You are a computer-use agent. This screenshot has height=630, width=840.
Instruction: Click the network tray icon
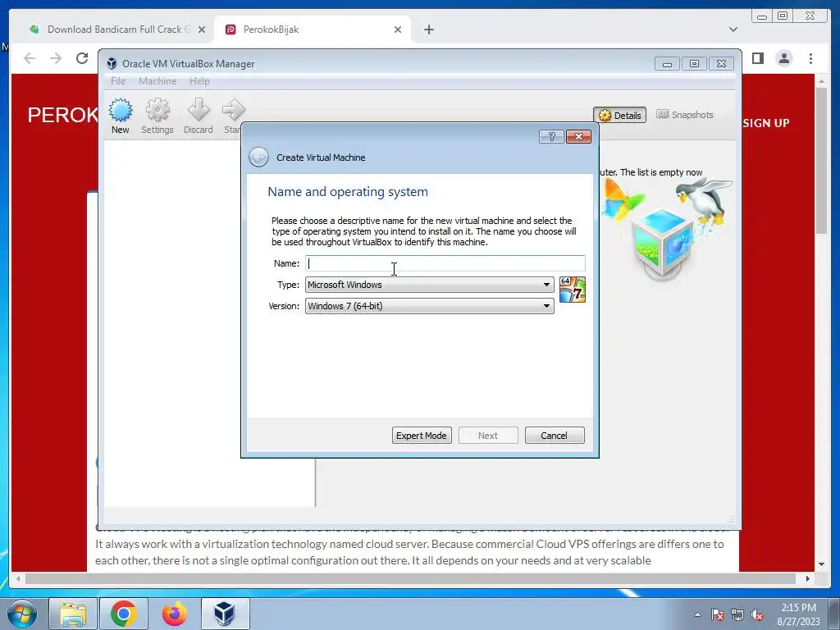[737, 615]
